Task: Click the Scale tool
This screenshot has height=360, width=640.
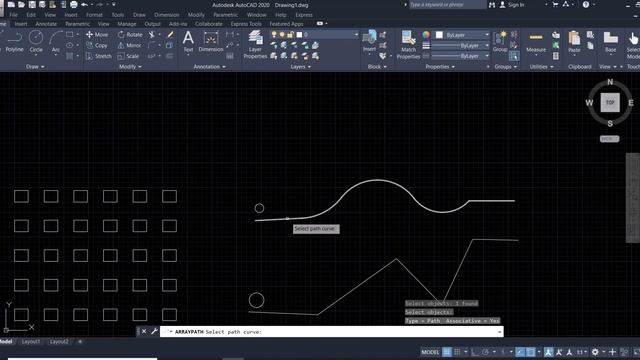Action: [128, 56]
